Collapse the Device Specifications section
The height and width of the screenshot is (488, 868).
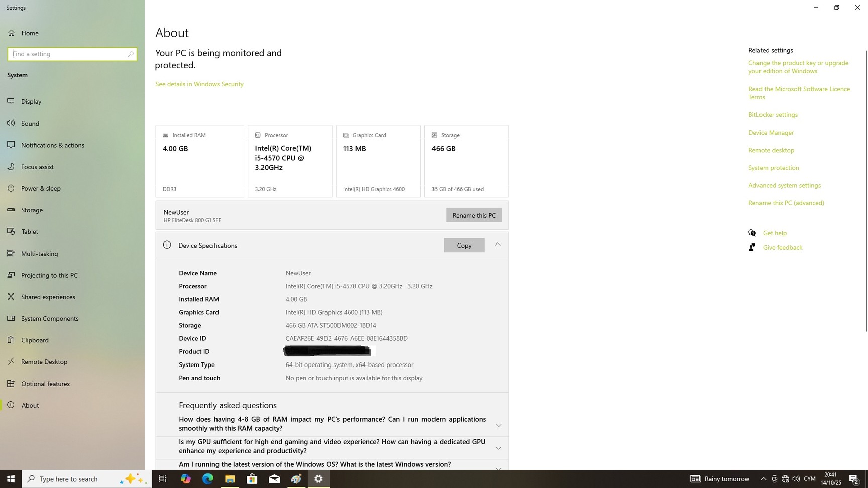coord(497,245)
